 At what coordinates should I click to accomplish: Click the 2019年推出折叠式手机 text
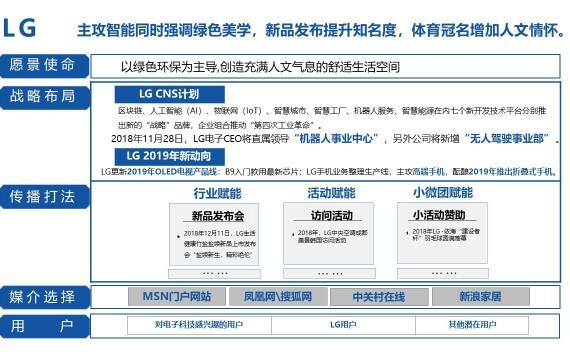[x=510, y=172]
